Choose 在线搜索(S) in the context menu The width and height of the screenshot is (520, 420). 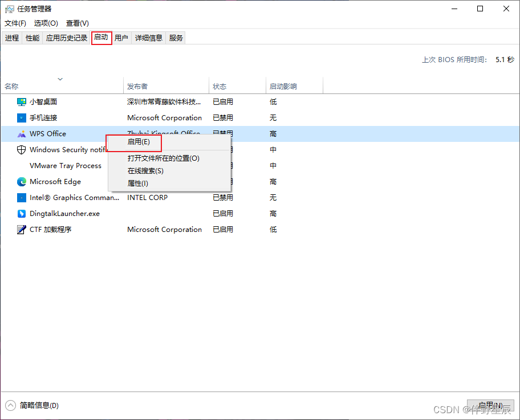169,171
